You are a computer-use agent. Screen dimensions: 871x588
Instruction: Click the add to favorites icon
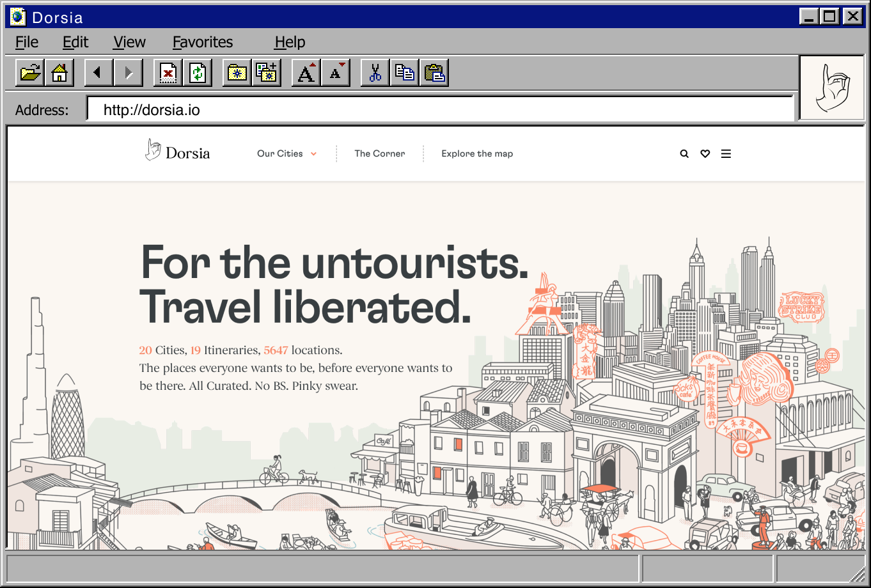pyautogui.click(x=267, y=73)
